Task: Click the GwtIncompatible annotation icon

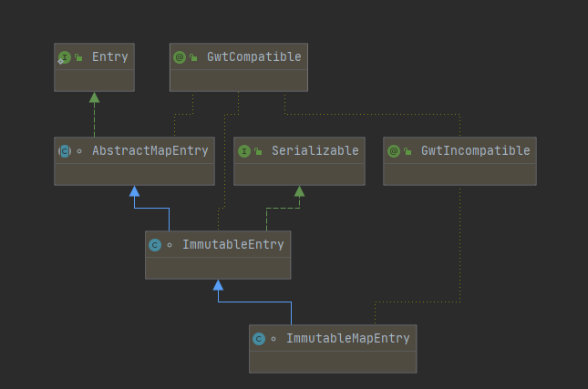Action: (394, 151)
